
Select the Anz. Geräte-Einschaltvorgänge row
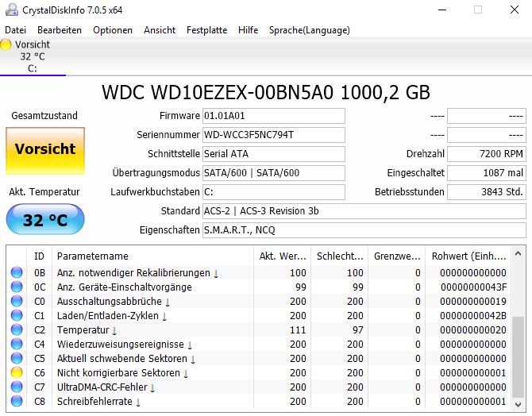coord(259,287)
